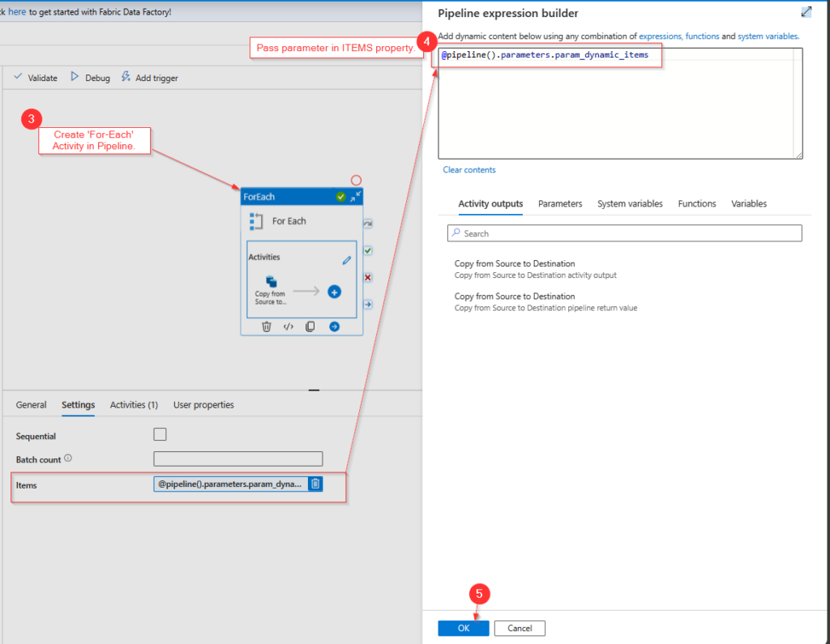The width and height of the screenshot is (830, 644).
Task: Click 'here' link for Fabric Data Factory
Action: (17, 11)
